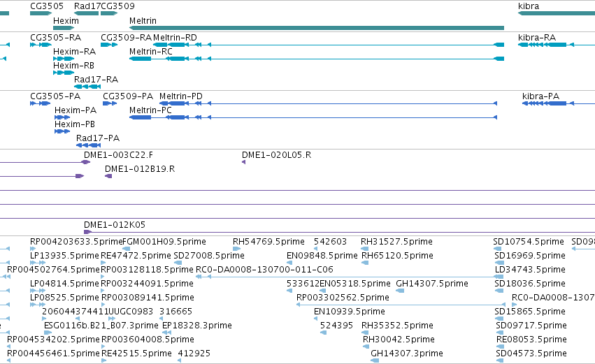Click the LP08525.5prime EST label
This screenshot has height=364, width=595.
pos(64,298)
